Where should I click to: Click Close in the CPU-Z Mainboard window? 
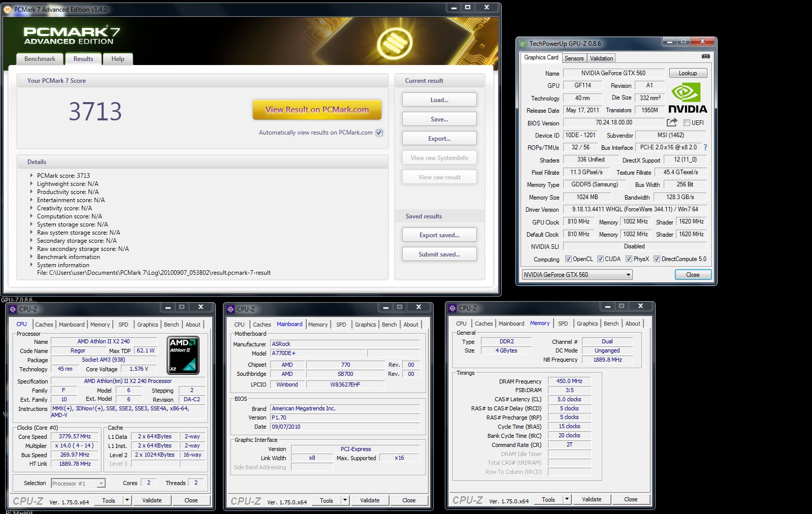409,500
